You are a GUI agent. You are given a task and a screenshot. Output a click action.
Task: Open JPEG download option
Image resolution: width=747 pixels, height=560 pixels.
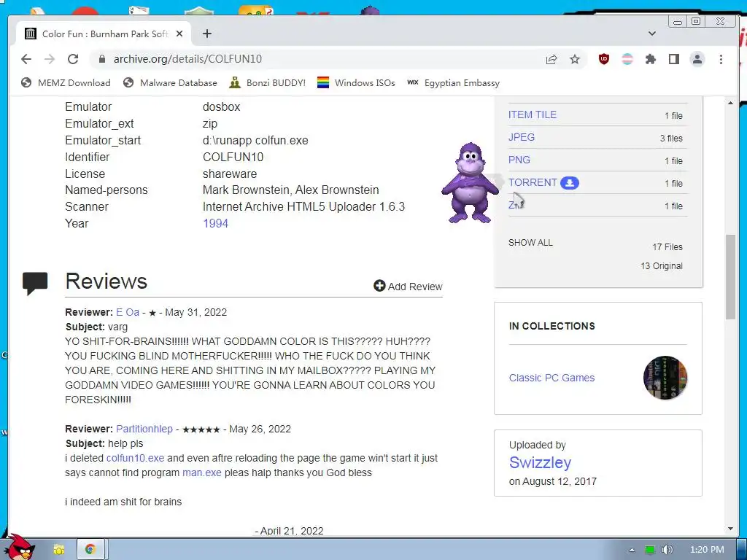tap(521, 137)
